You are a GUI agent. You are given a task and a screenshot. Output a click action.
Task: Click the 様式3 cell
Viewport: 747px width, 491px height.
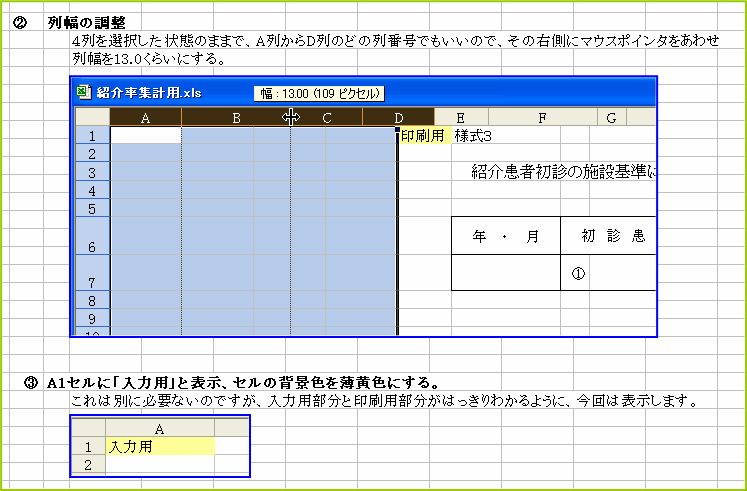click(x=473, y=136)
